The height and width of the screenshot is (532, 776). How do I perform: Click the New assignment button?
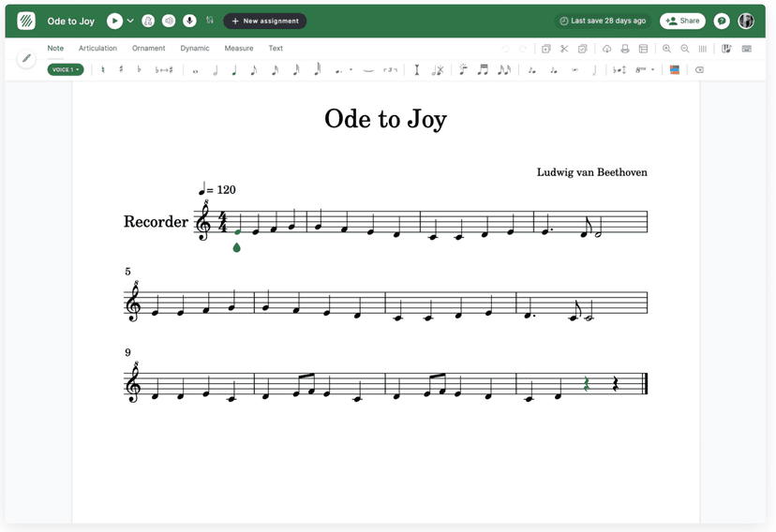coord(265,21)
